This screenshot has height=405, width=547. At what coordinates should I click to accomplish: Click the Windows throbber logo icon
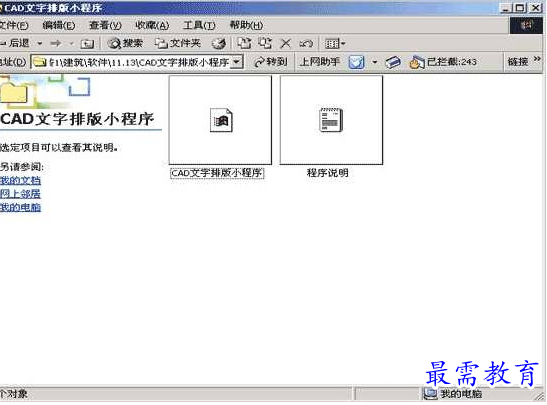coord(526,25)
